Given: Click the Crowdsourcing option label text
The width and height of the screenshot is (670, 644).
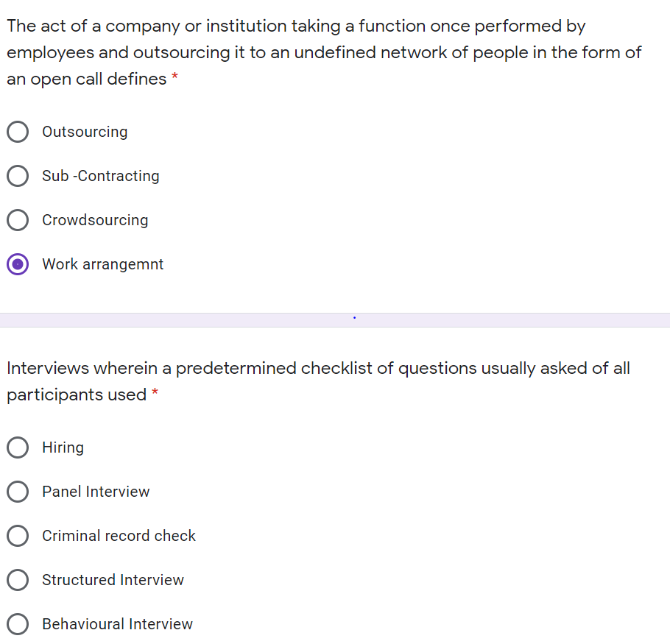Looking at the screenshot, I should [x=95, y=220].
